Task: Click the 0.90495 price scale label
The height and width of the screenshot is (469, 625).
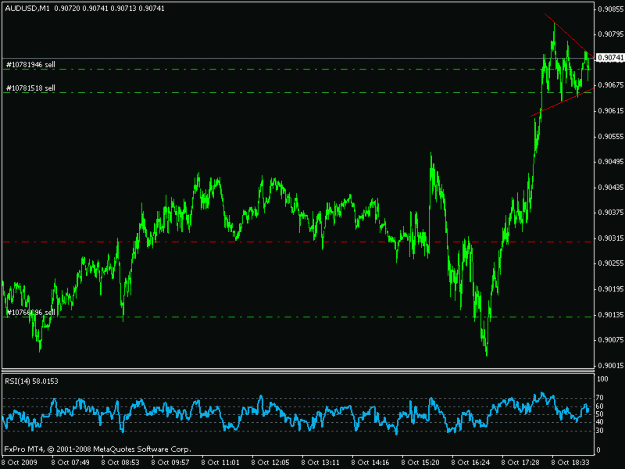Action: (610, 162)
